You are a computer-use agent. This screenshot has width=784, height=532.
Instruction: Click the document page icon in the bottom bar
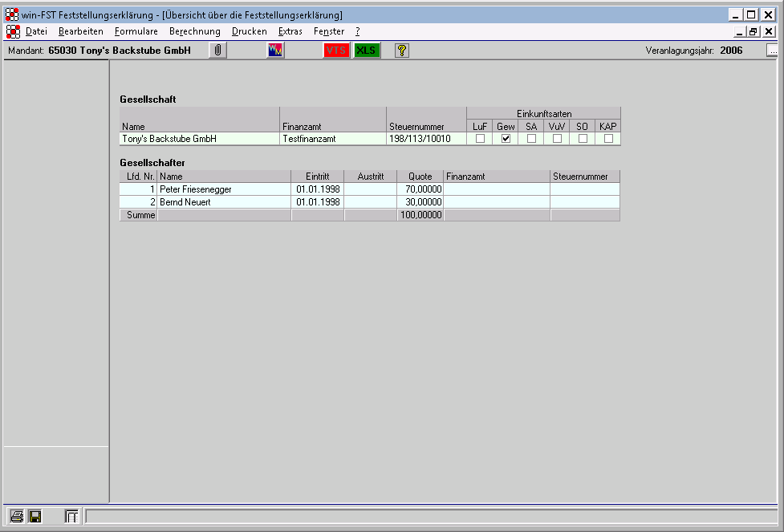[x=71, y=517]
